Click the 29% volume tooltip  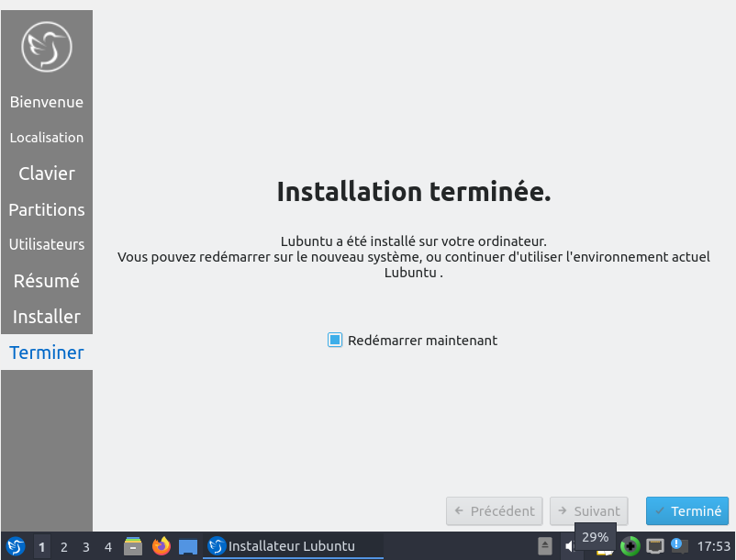[596, 536]
